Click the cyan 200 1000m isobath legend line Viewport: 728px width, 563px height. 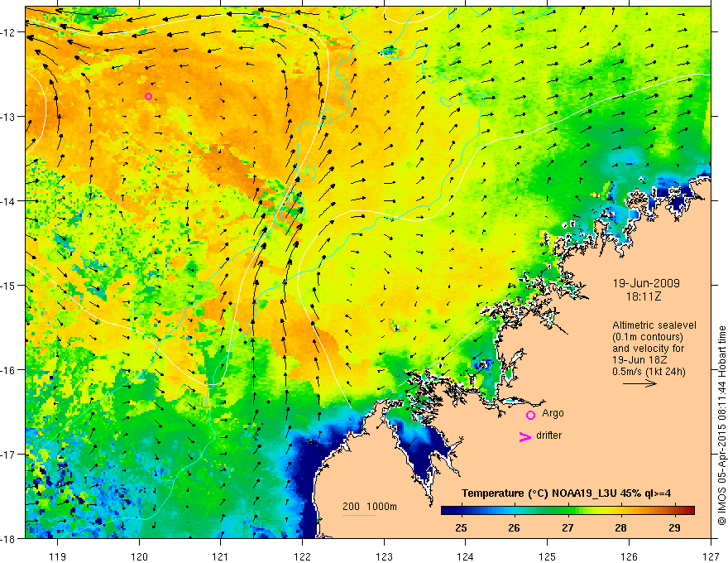(359, 515)
